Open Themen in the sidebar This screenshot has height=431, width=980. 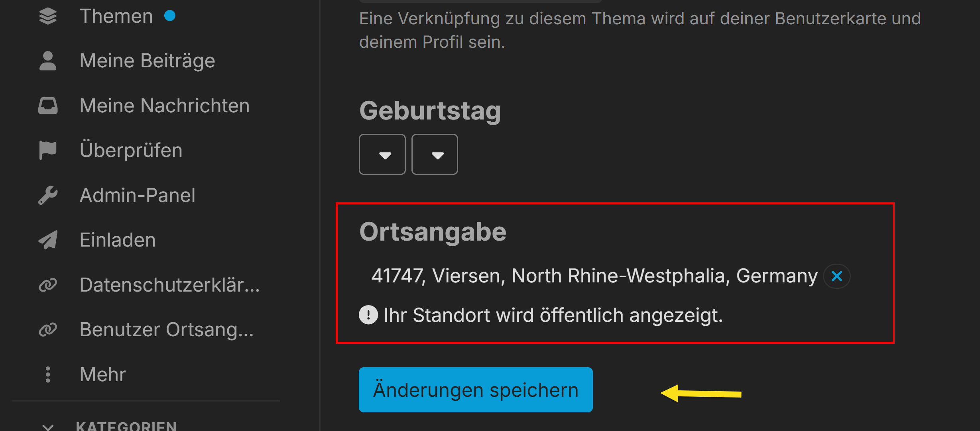click(x=116, y=16)
